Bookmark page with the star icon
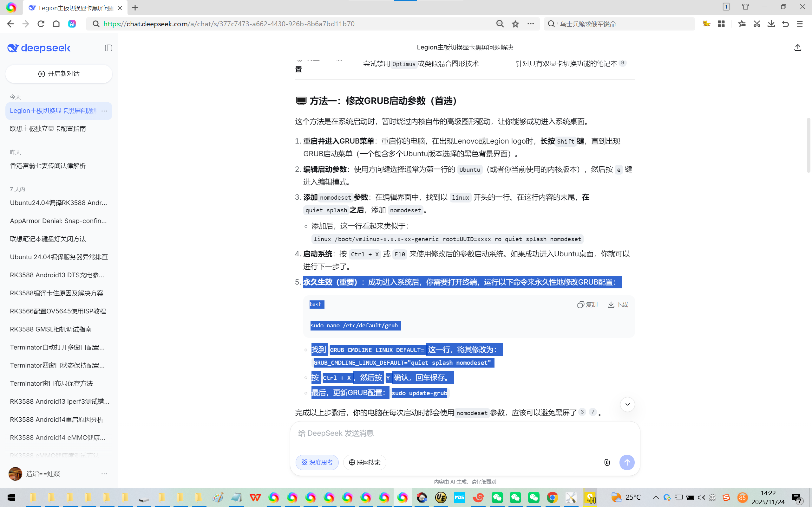The width and height of the screenshot is (812, 507). click(515, 24)
